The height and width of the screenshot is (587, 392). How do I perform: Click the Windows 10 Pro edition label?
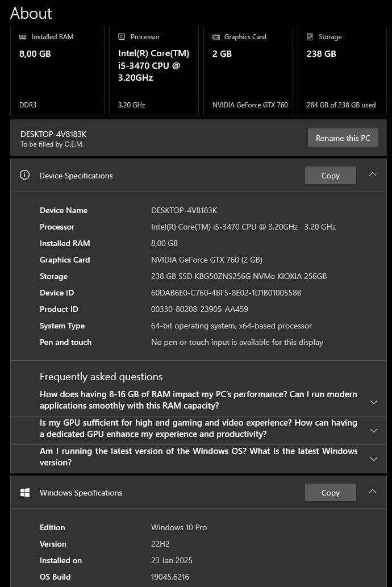tap(179, 527)
